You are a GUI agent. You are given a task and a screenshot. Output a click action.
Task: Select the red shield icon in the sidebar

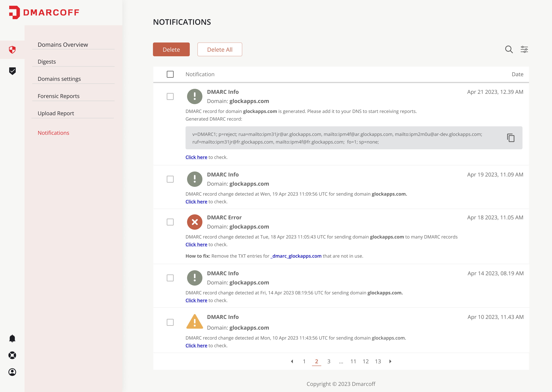click(x=12, y=50)
